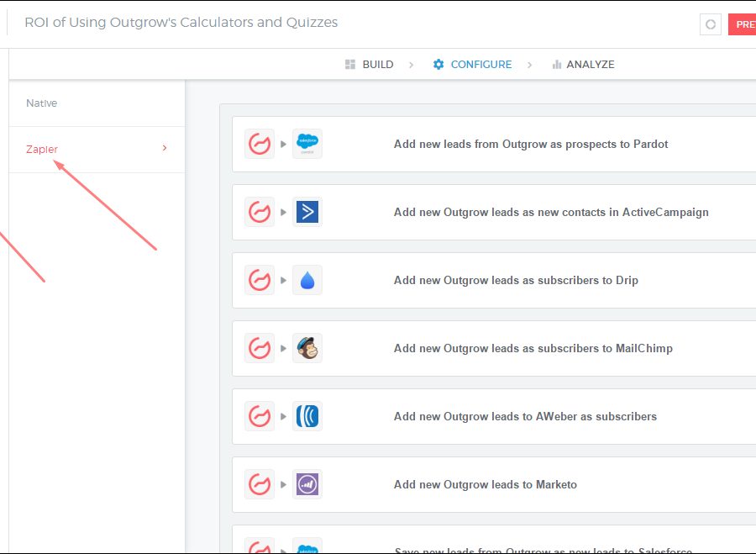Viewport: 756px width, 554px height.
Task: Click the circular refresh icon in header
Action: 711,24
